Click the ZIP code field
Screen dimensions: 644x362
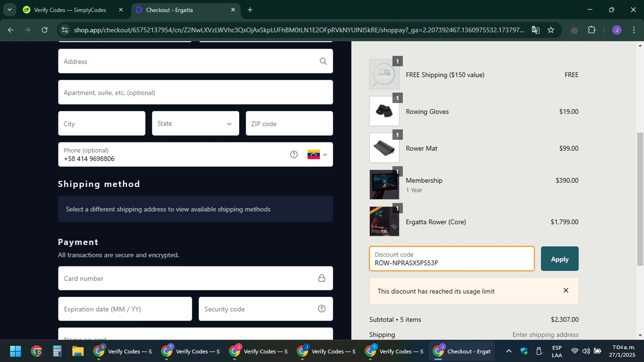click(289, 124)
